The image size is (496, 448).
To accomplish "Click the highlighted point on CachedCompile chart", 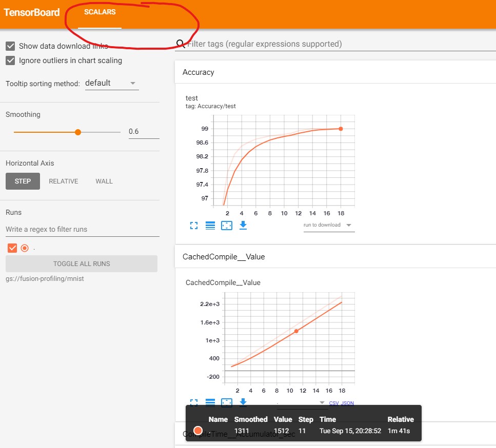I will coord(296,331).
